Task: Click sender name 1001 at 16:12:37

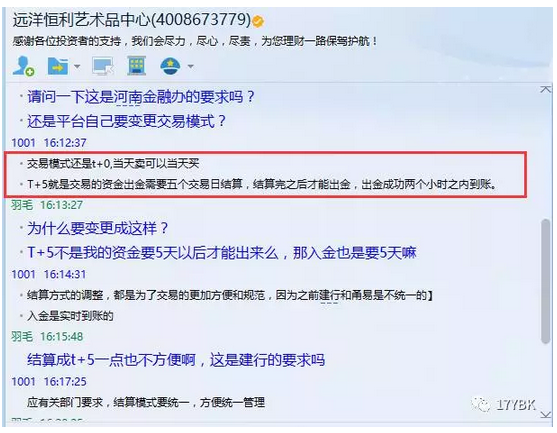Action: pyautogui.click(x=23, y=143)
